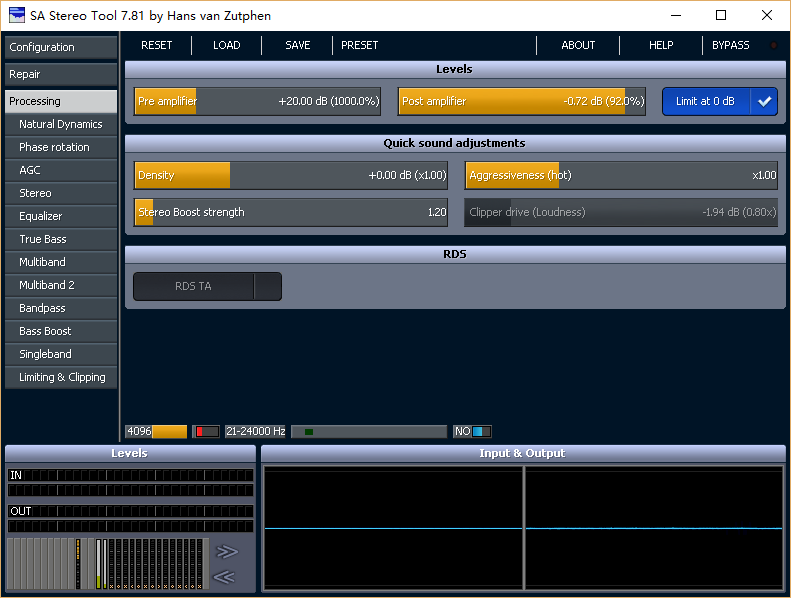This screenshot has height=598, width=791.
Task: Click the Clipper drive (Loudness) slider
Action: tap(621, 212)
